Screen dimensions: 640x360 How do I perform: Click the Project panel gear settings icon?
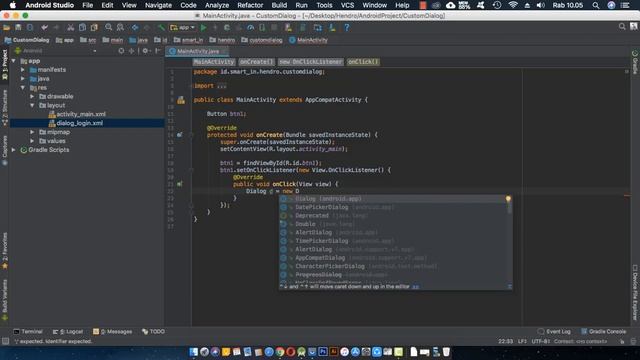pos(145,51)
